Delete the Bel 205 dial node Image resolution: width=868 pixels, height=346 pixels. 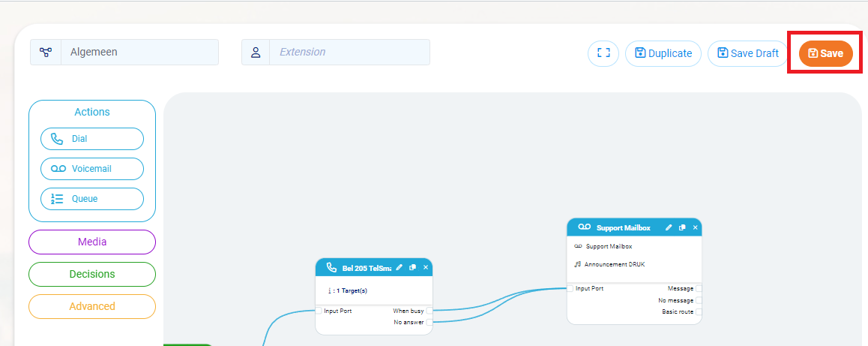426,267
